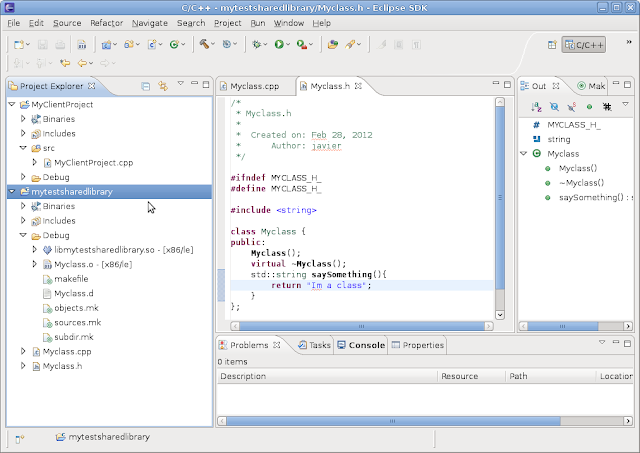Click the New C++ Class icon
Viewport: 640px width, 453px height.
[x=174, y=44]
